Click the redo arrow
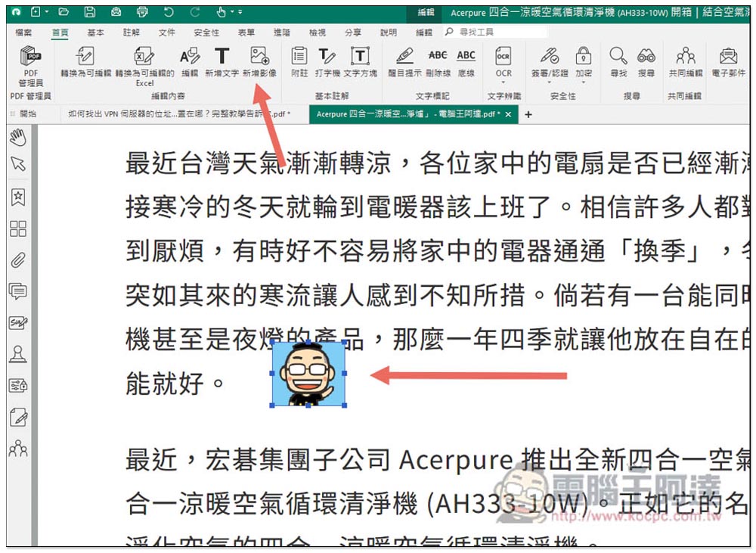The width and height of the screenshot is (756, 553). (x=195, y=11)
